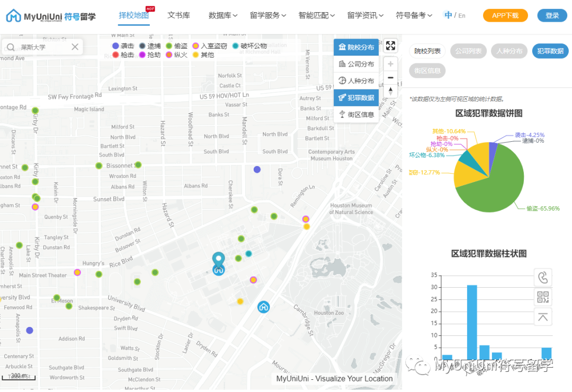Switch language to 中
Viewport: 572px width, 392px height.
click(448, 15)
